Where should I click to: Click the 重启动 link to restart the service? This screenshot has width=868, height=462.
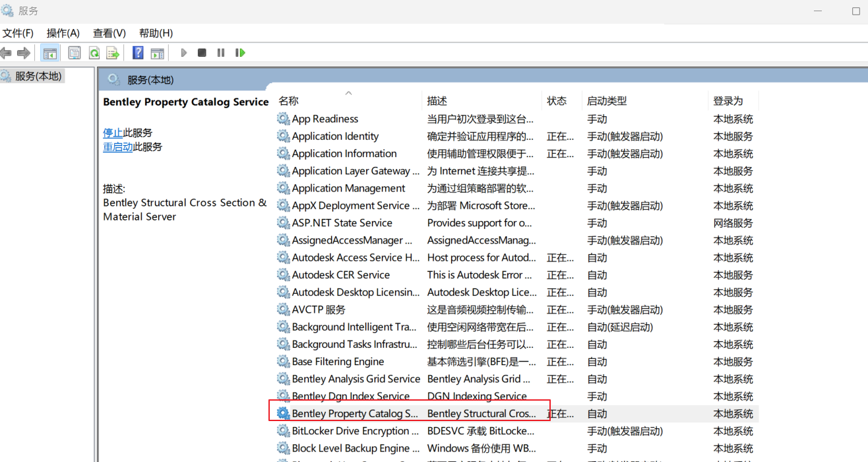point(117,147)
